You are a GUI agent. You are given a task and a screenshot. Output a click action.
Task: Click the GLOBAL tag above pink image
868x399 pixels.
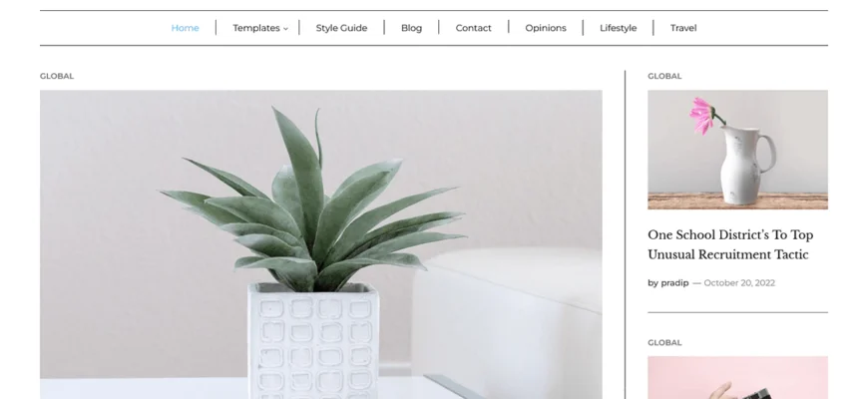(x=664, y=342)
